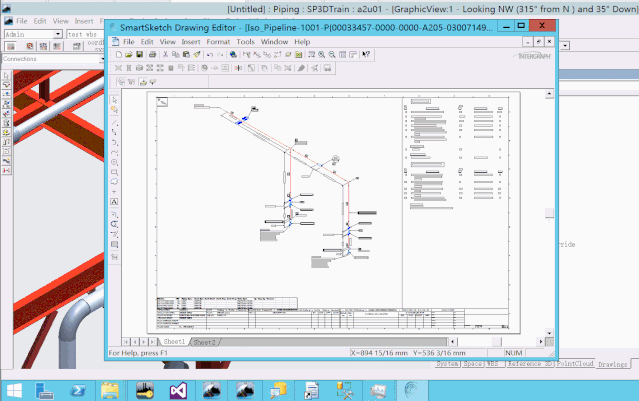Screen dimensions: 639x401
Task: Open the View menu in SmartSketch
Action: pyautogui.click(x=167, y=42)
